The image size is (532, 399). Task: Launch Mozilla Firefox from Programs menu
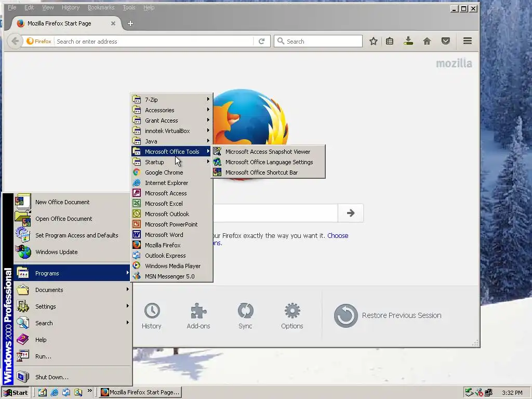171,245
